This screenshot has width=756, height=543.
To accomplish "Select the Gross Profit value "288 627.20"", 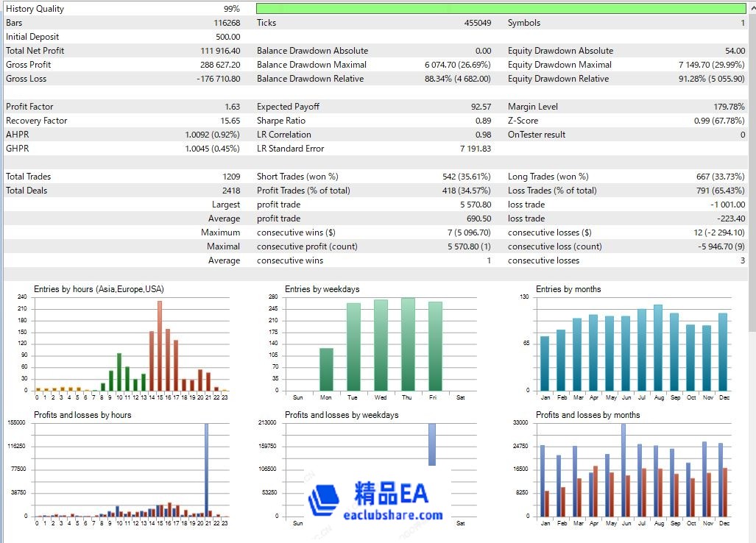I will [220, 65].
